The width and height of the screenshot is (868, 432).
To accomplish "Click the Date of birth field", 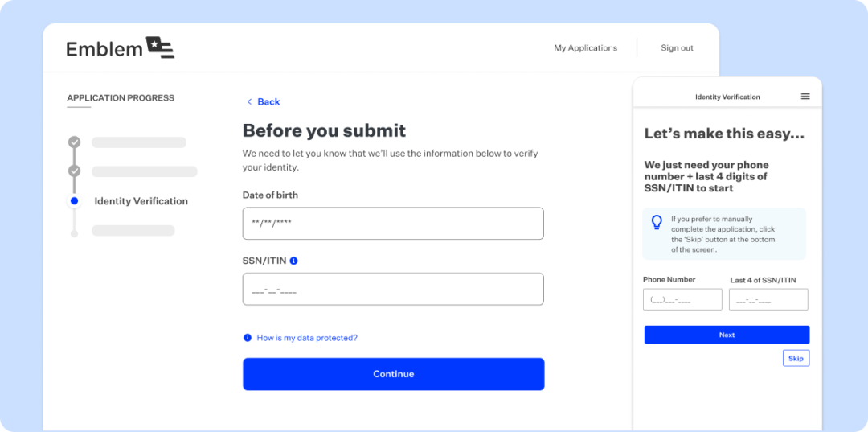I will coord(393,223).
